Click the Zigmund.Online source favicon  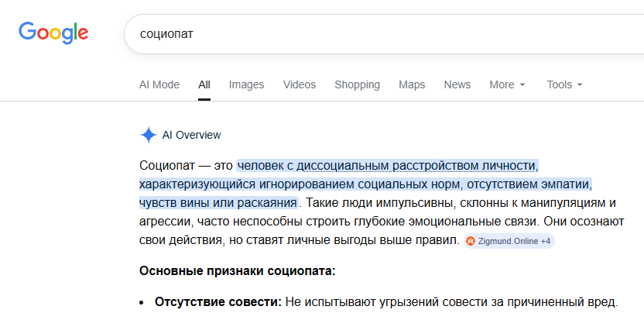point(471,241)
